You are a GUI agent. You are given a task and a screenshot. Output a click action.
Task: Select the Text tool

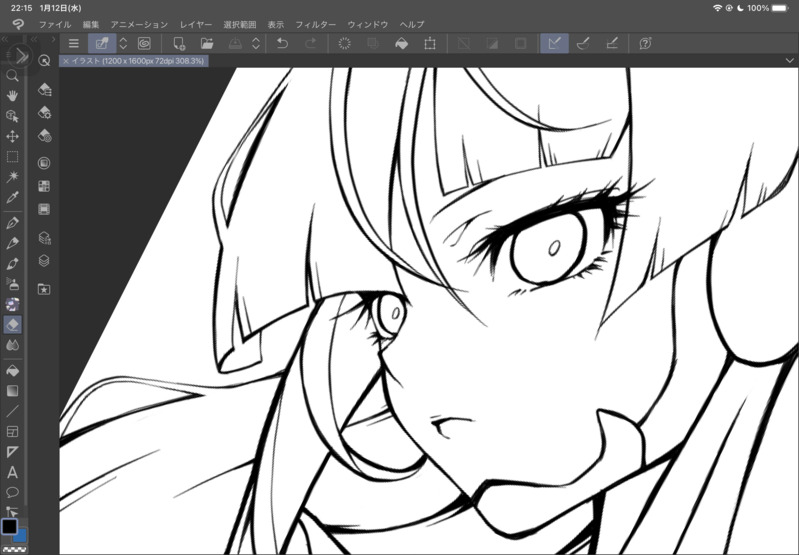12,472
